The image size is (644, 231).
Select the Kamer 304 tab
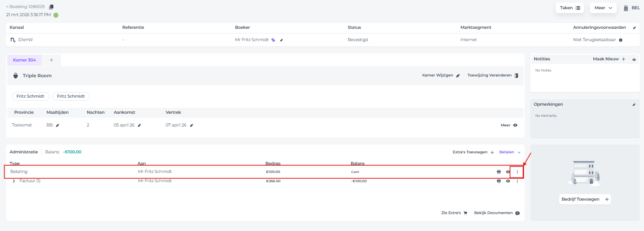pos(24,60)
